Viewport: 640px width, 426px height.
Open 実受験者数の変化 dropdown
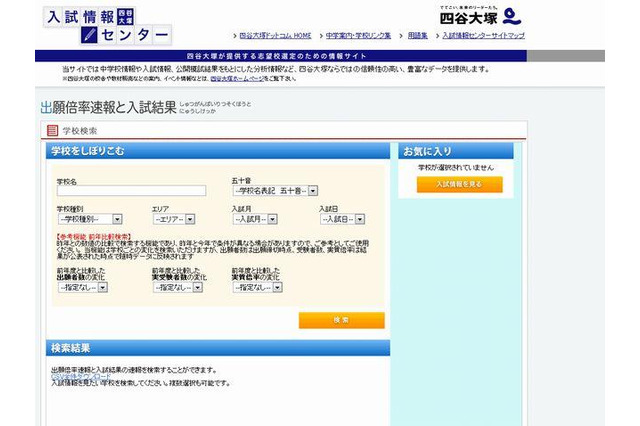point(178,288)
